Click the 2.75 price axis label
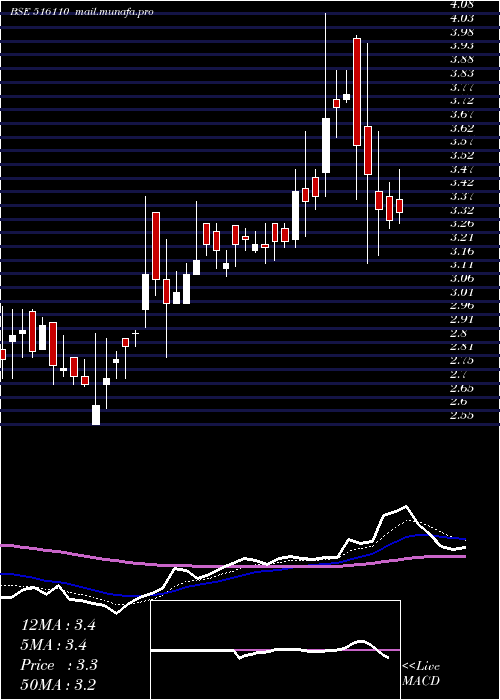This screenshot has width=500, height=700. 462,360
